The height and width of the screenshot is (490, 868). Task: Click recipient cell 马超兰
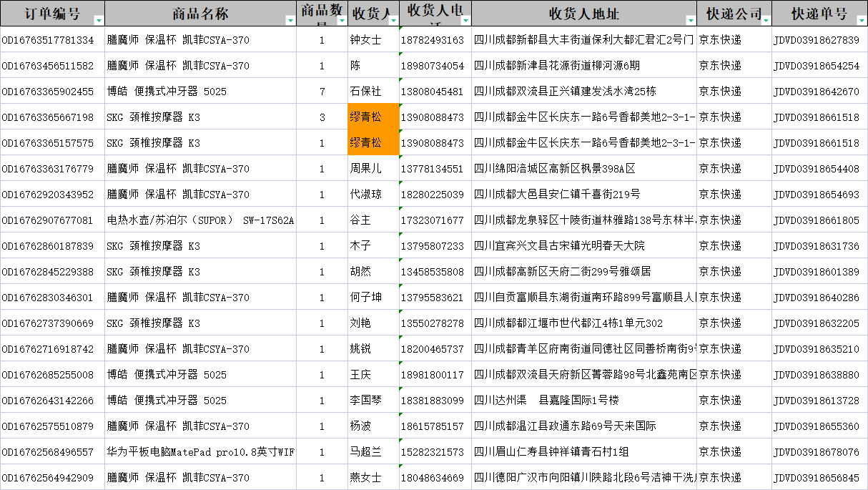[373, 451]
